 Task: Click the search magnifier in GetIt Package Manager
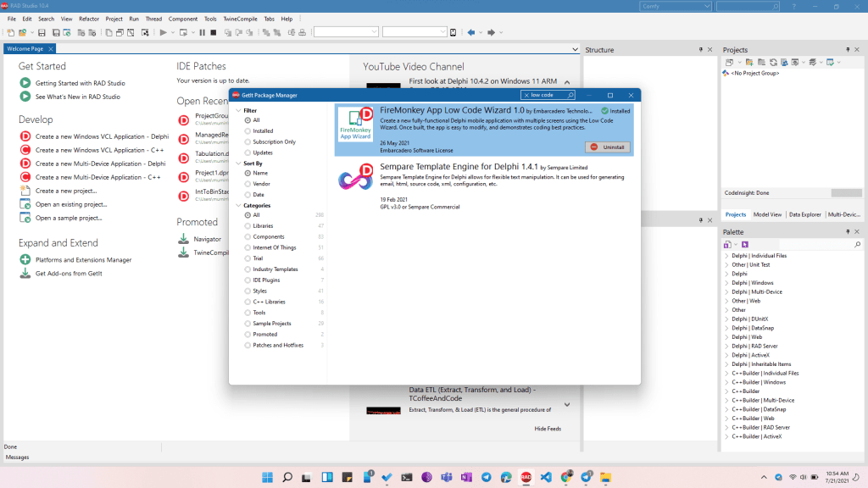coord(570,95)
